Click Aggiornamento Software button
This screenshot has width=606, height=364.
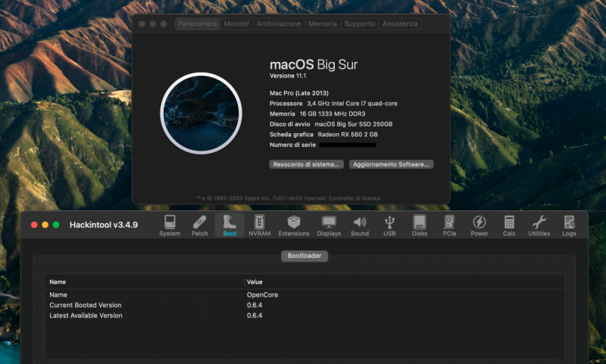pos(392,164)
